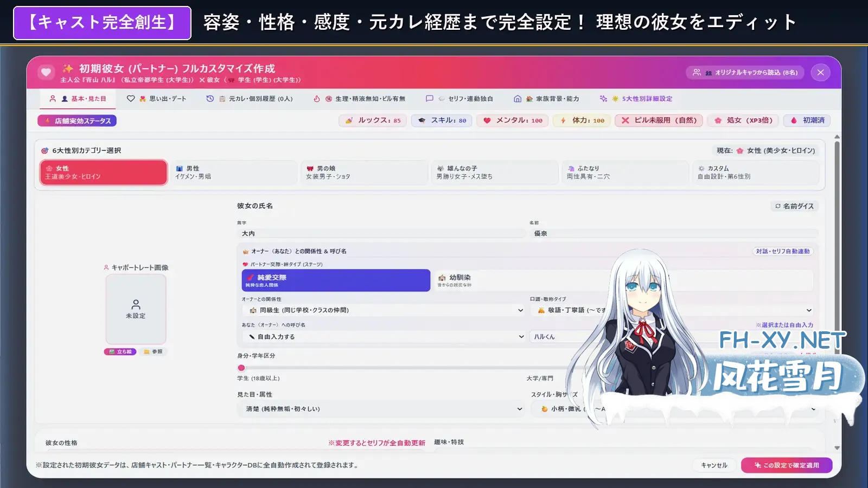868x488 pixels.
Task: Click the 店舗実効ステータス badge
Action: pos(77,121)
